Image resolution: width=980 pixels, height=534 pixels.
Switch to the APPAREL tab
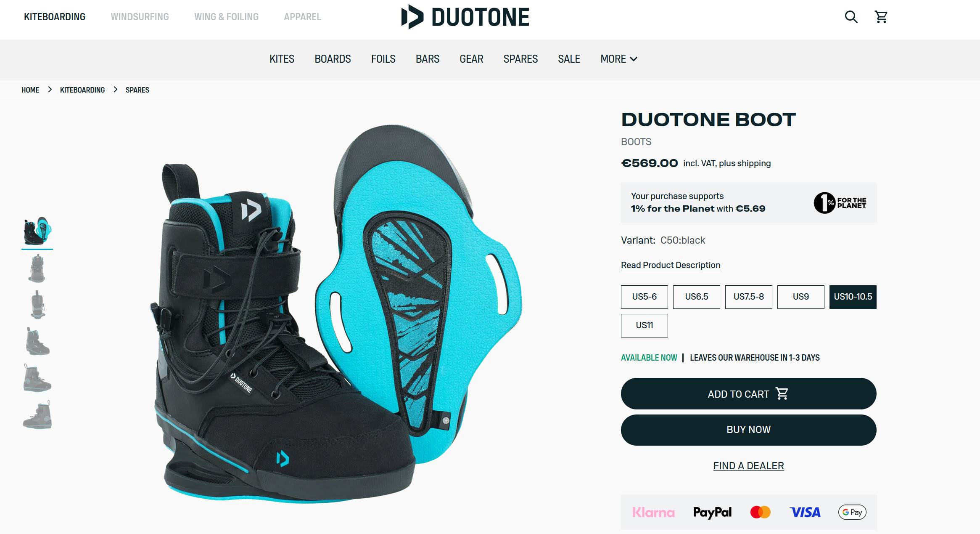click(x=302, y=17)
